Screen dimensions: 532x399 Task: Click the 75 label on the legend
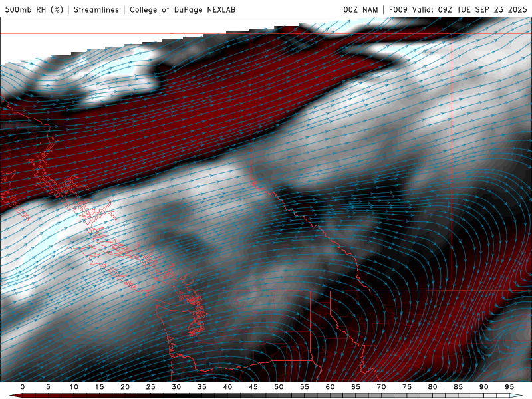[407, 387]
